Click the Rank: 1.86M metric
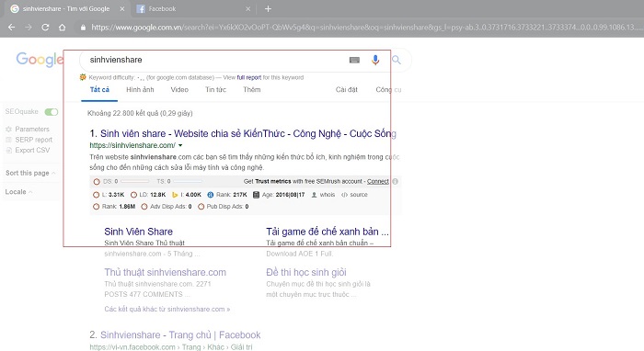The width and height of the screenshot is (644, 351). tap(114, 207)
